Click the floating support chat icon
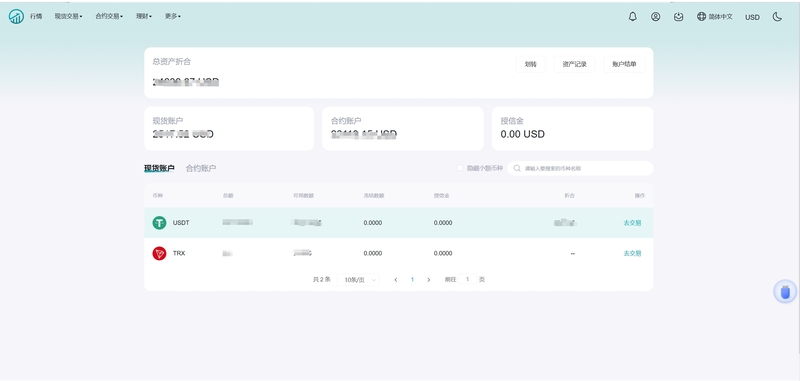The image size is (800, 381). [x=785, y=292]
